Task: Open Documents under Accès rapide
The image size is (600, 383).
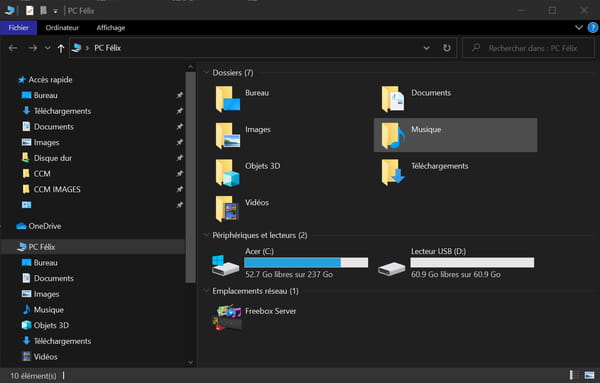Action: (x=54, y=127)
